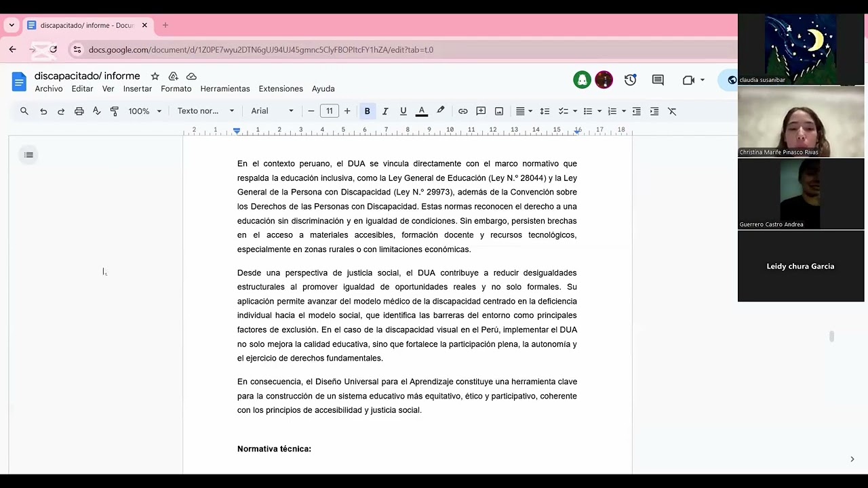Viewport: 868px width, 488px height.
Task: Open the Formato menu
Action: click(x=176, y=89)
